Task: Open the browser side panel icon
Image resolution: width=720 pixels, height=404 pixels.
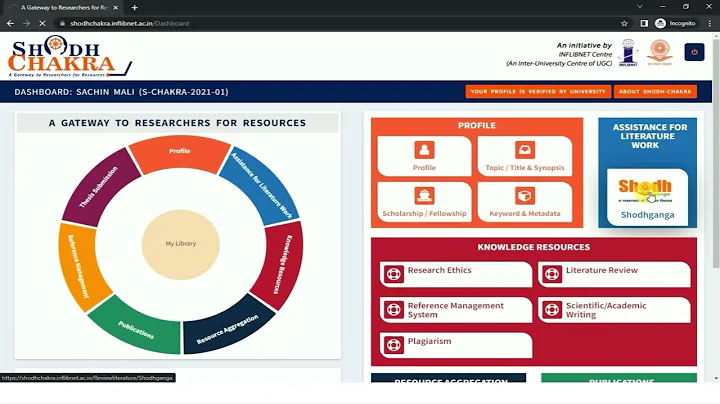Action: click(644, 23)
